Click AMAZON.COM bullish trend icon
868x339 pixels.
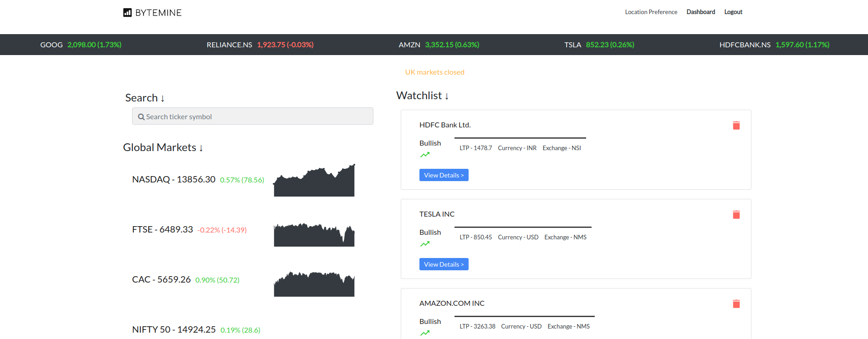coord(425,333)
